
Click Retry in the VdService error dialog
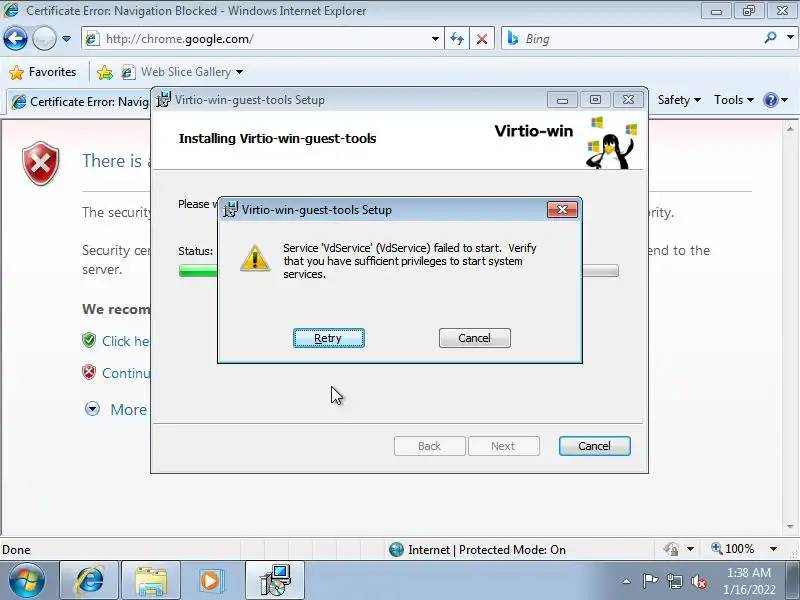click(329, 338)
